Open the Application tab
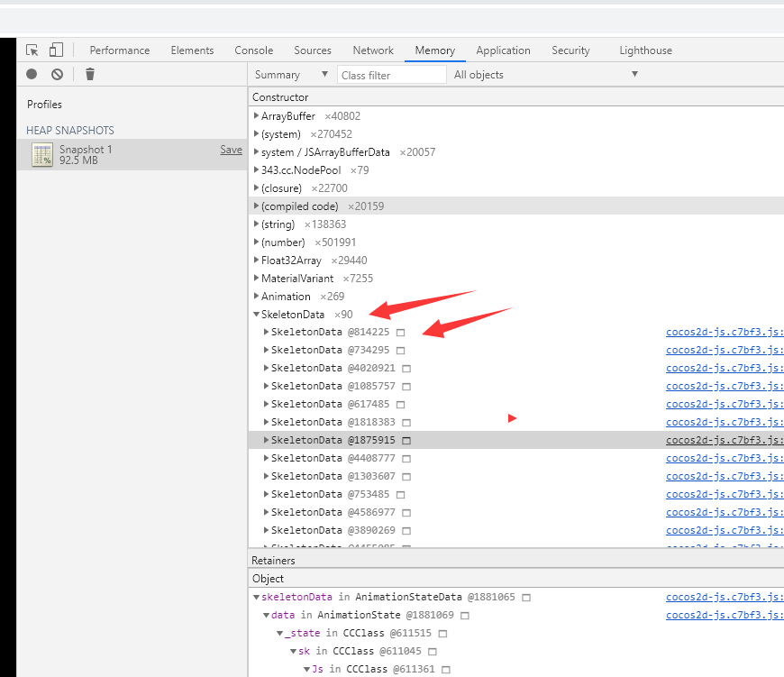784x677 pixels. (503, 50)
